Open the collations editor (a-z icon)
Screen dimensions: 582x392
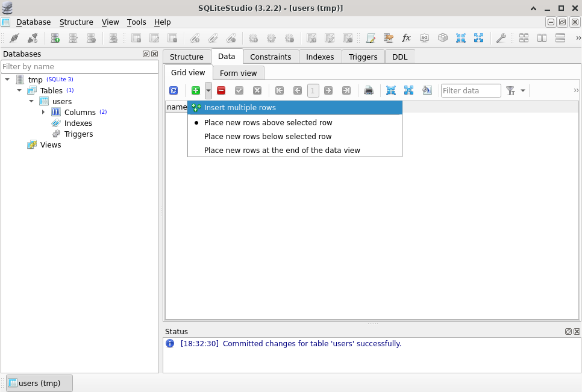424,38
